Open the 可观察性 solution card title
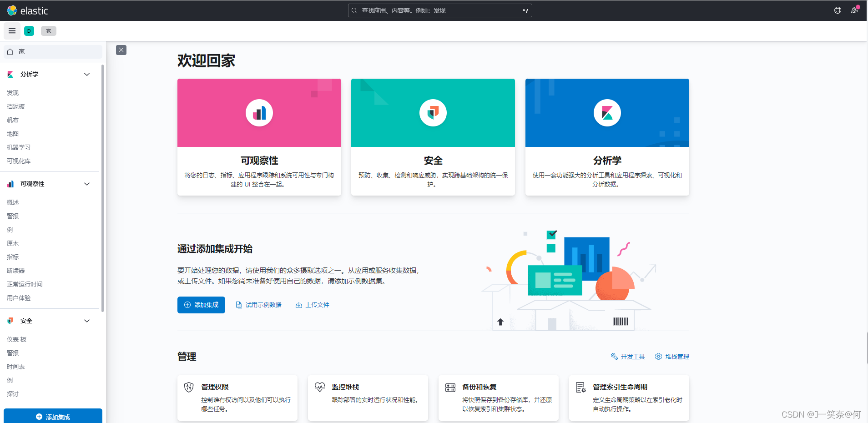The width and height of the screenshot is (868, 423). point(259,161)
